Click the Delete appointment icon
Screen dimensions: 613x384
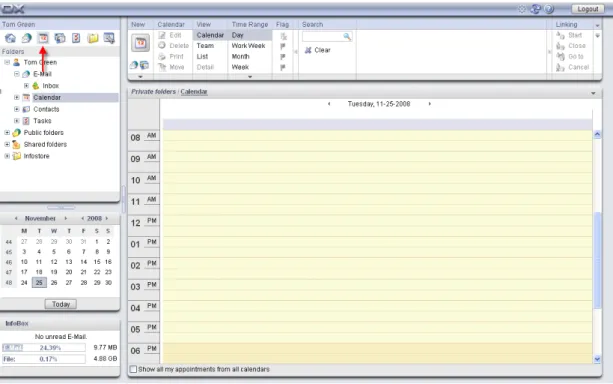pyautogui.click(x=162, y=45)
